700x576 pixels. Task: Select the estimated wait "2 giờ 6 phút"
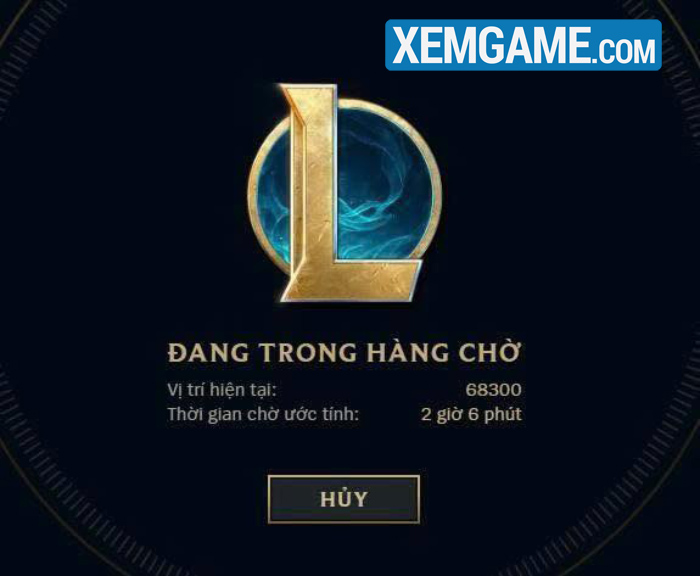tap(471, 415)
